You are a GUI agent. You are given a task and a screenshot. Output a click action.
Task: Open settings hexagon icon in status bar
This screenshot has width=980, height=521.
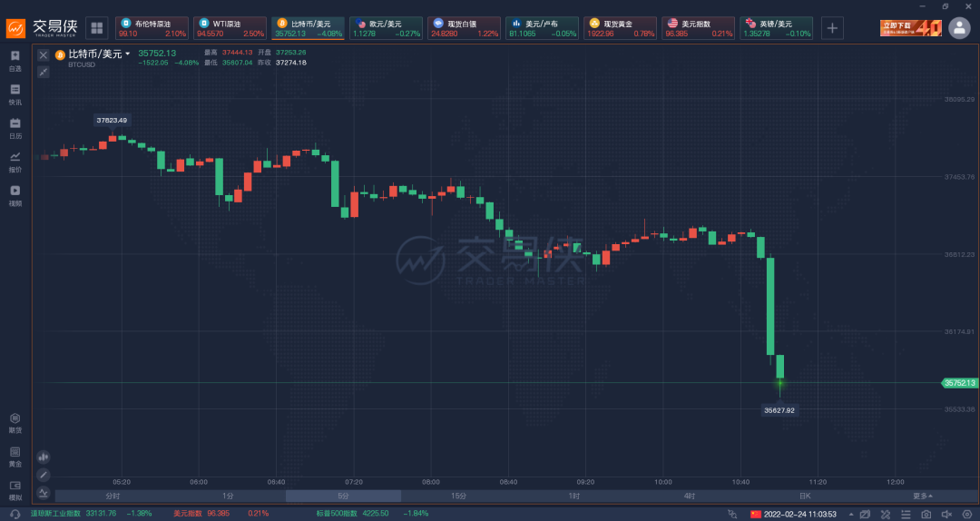(967, 514)
